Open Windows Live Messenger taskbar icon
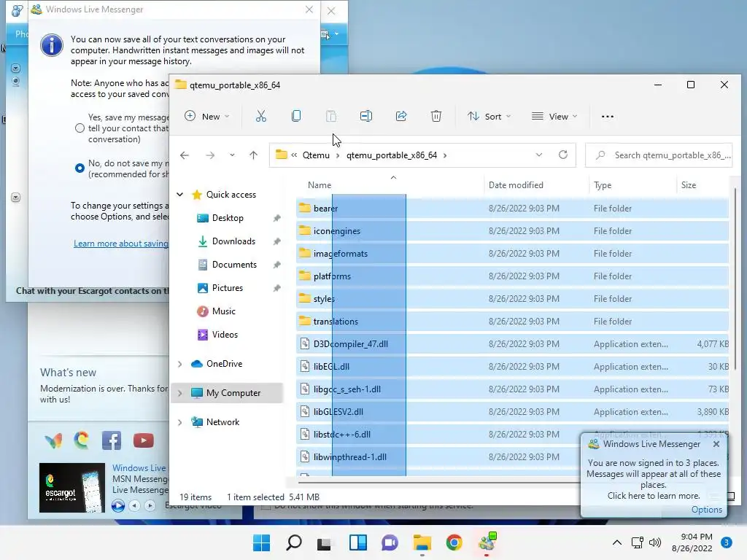The height and width of the screenshot is (560, 747). click(x=487, y=542)
